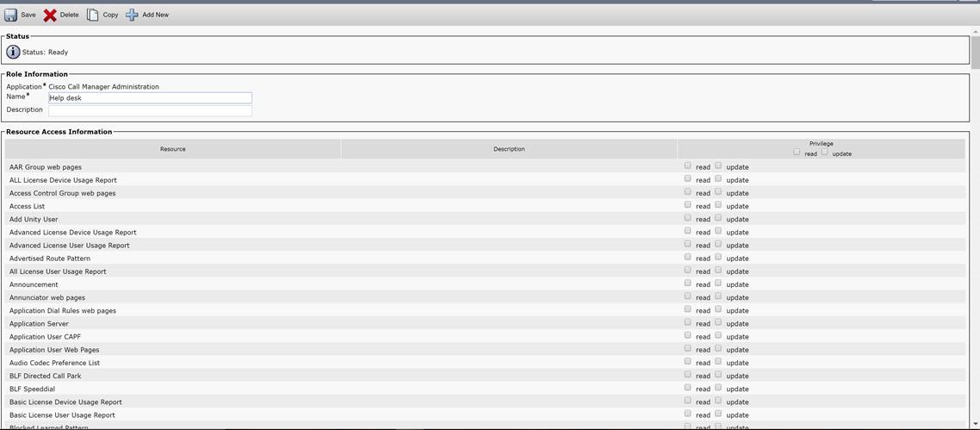Enable read for Announcement
The image size is (980, 430).
click(687, 284)
